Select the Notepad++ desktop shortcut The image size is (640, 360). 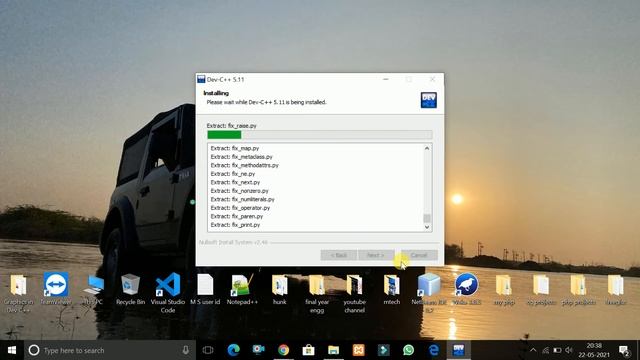click(x=242, y=289)
